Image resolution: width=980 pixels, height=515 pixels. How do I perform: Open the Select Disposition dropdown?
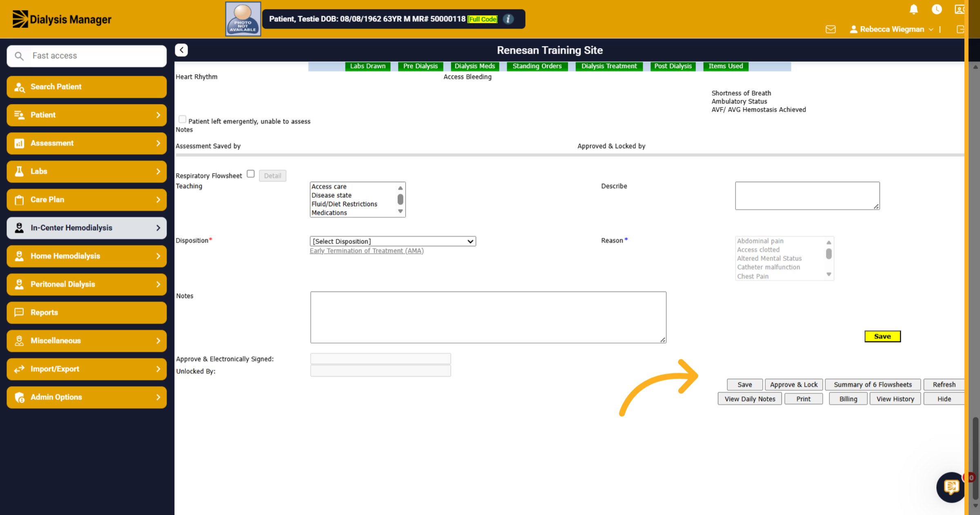[x=393, y=241]
